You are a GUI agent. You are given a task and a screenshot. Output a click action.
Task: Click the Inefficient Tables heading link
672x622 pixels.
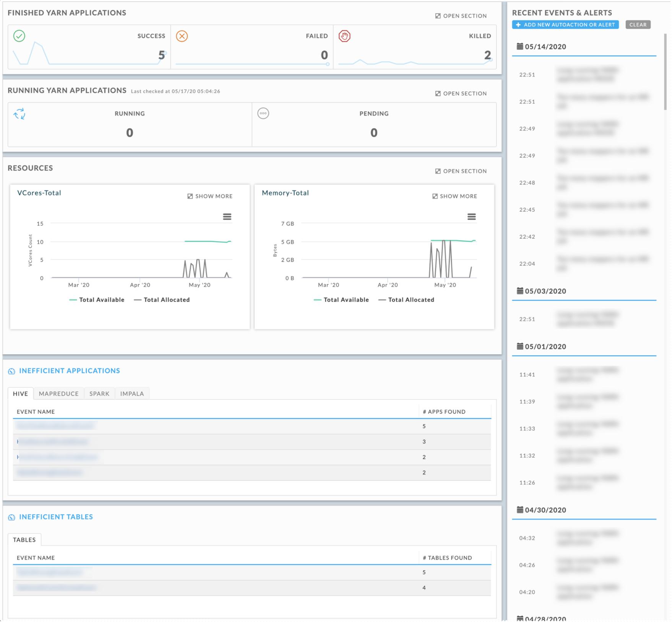[56, 517]
